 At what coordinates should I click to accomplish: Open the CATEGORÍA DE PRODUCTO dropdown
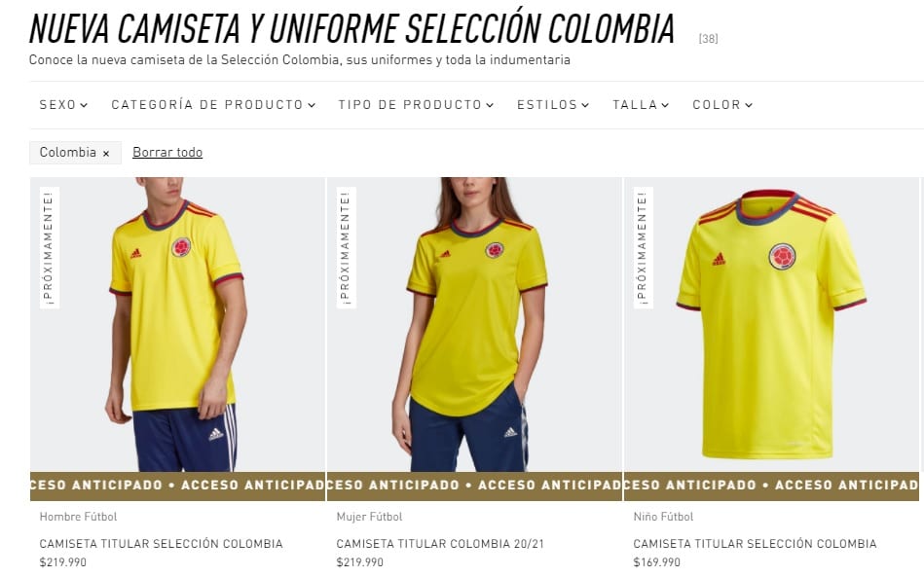[x=213, y=105]
